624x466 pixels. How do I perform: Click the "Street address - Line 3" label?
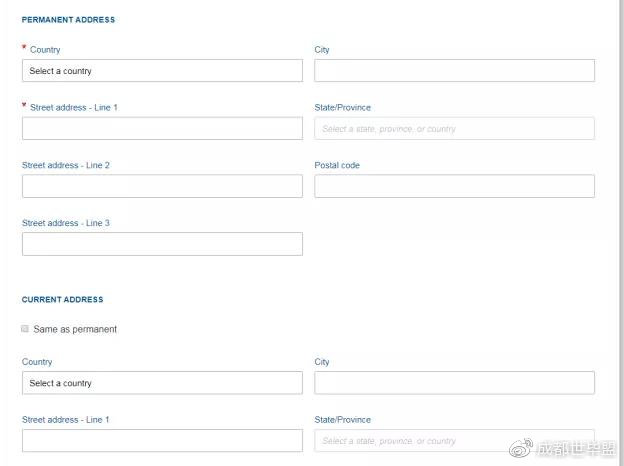coord(66,223)
